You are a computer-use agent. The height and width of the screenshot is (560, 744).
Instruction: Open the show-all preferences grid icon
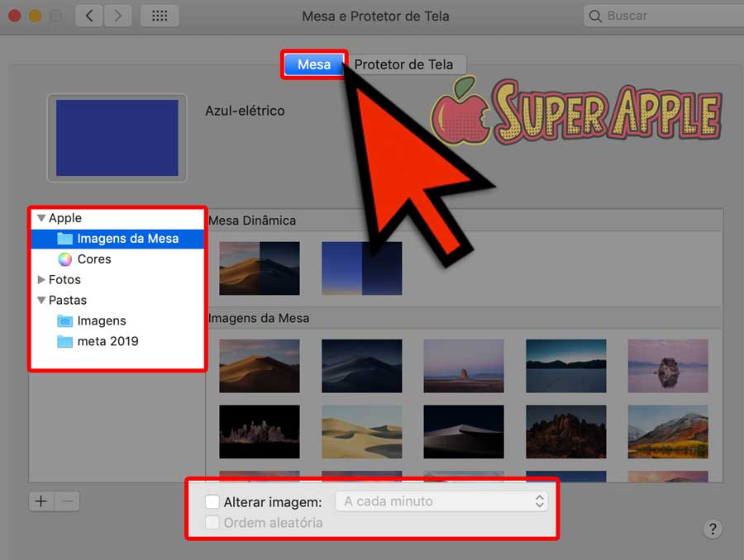point(160,16)
